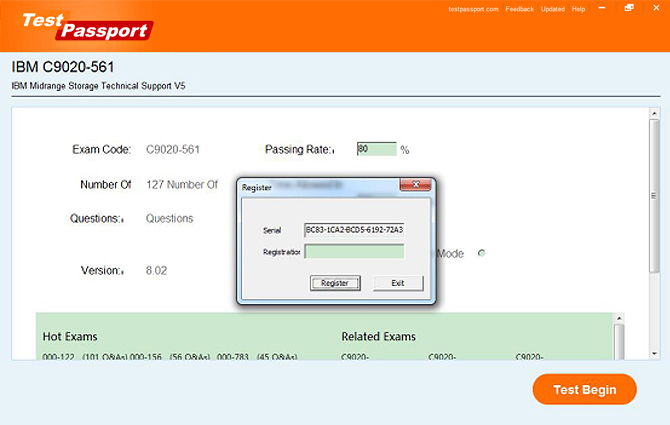Click the "Version:" label

coord(102,271)
